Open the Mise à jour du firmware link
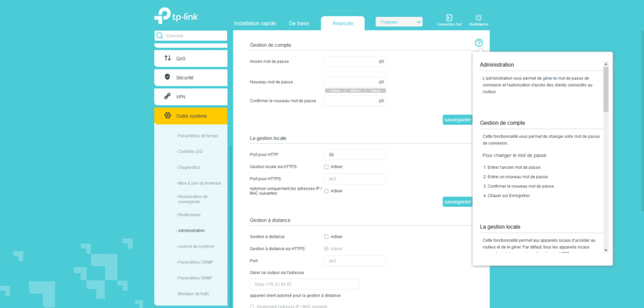Screen dimensions: 644x308 [199, 183]
